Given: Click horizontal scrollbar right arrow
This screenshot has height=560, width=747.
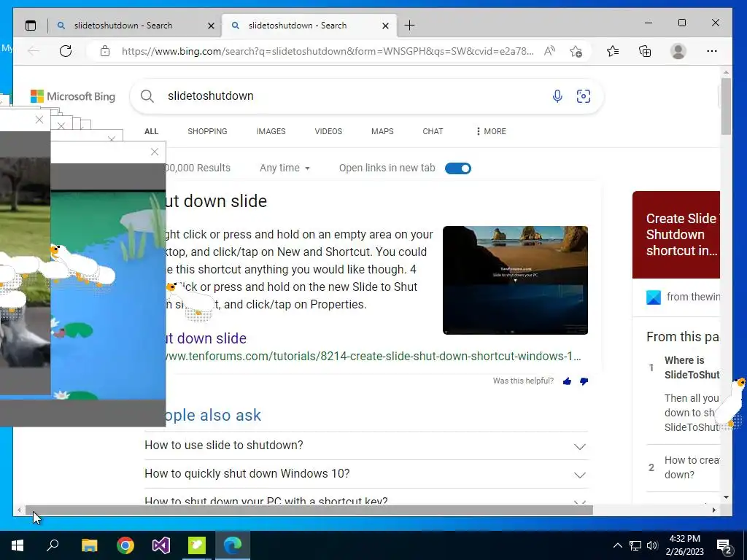Looking at the screenshot, I should click(x=713, y=510).
